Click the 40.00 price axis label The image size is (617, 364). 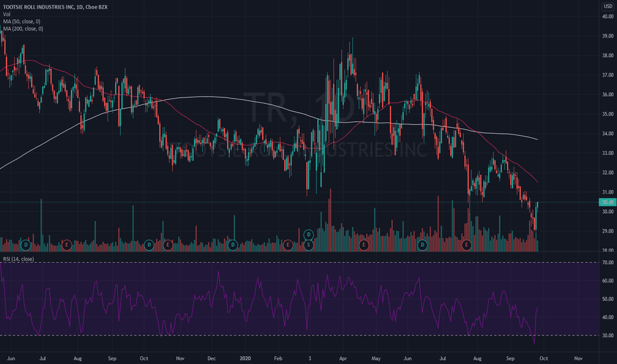[x=608, y=17]
